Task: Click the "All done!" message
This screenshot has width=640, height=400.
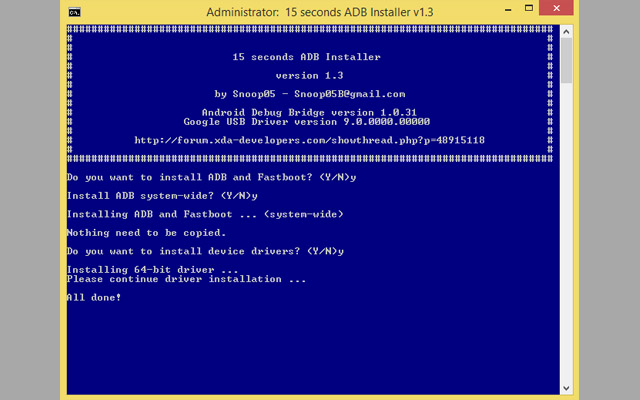Action: click(x=93, y=297)
